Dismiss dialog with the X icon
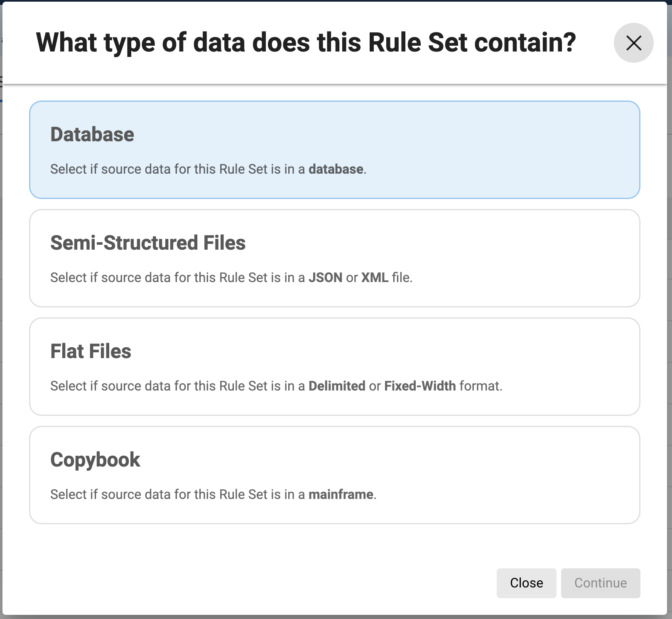Screen dimensions: 672x619 pos(633,43)
